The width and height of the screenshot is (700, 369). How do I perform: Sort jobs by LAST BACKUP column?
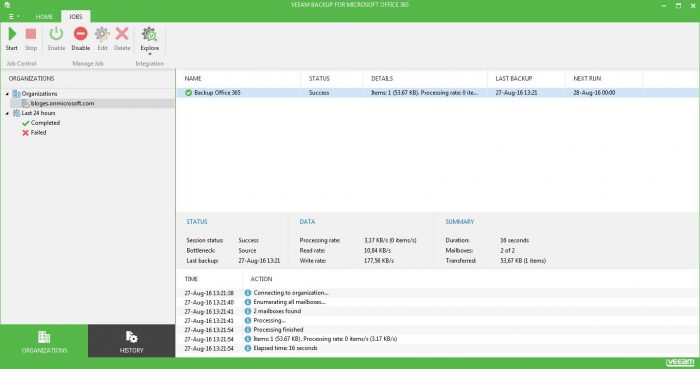(514, 79)
